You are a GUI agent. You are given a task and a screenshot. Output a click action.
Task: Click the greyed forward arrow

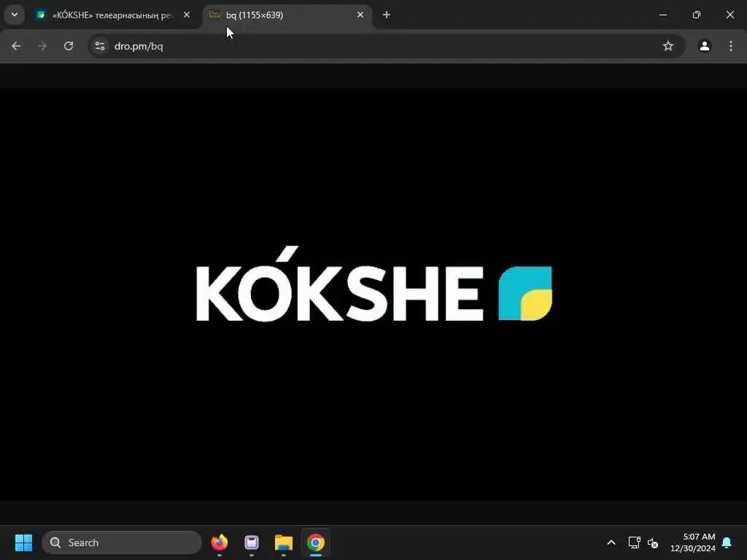[x=42, y=46]
